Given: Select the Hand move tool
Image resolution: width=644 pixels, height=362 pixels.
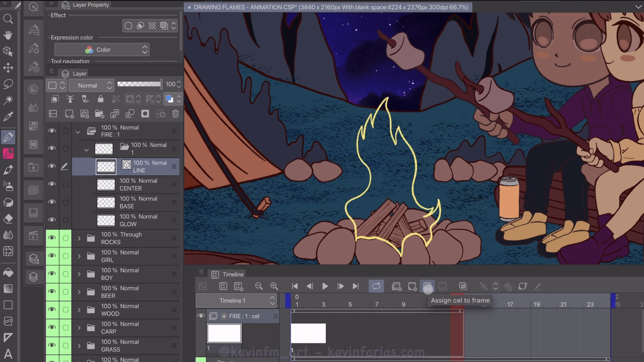Looking at the screenshot, I should pos(8,35).
